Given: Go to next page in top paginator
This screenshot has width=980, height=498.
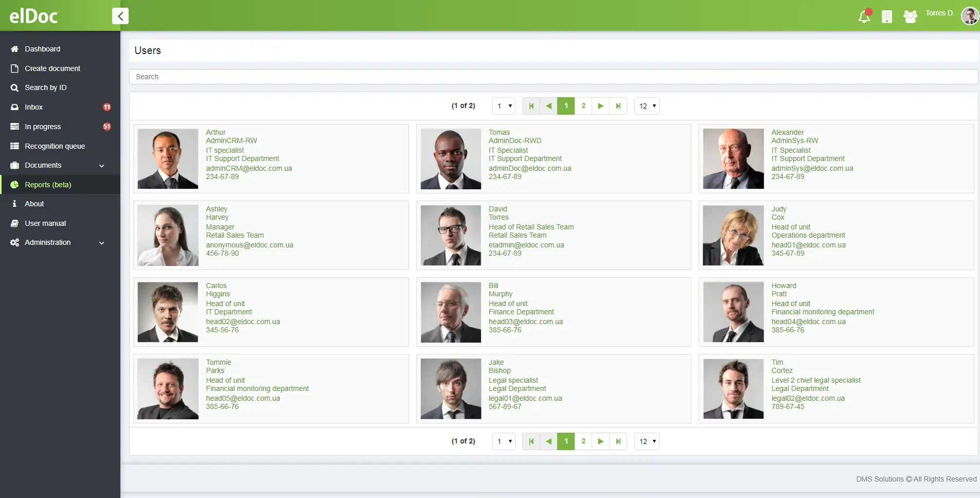Looking at the screenshot, I should [600, 106].
